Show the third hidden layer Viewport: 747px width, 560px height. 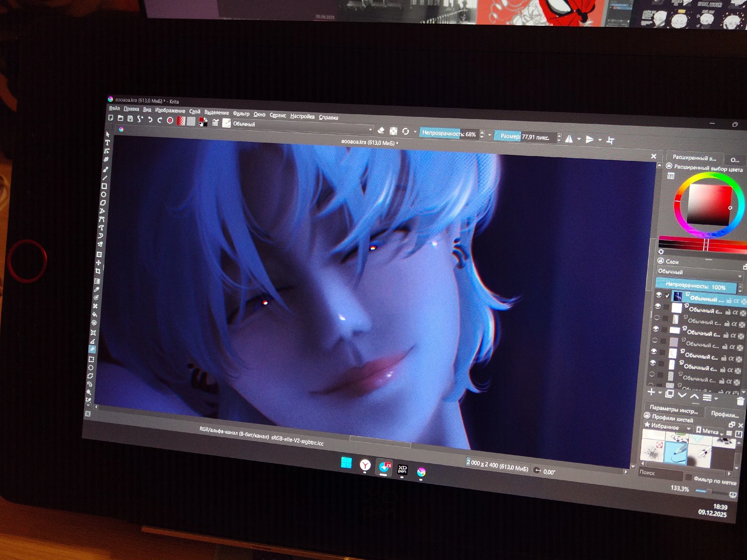click(x=657, y=318)
